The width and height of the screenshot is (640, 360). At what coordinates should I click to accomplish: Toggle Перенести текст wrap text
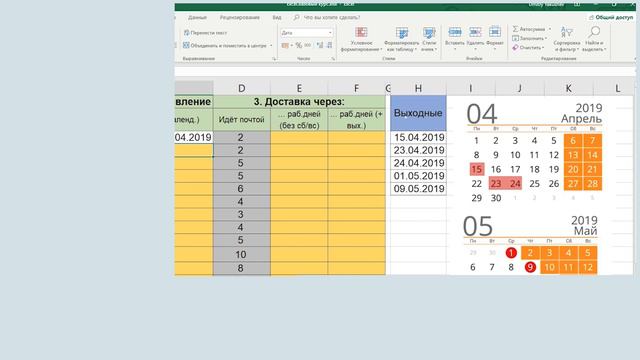[x=205, y=33]
